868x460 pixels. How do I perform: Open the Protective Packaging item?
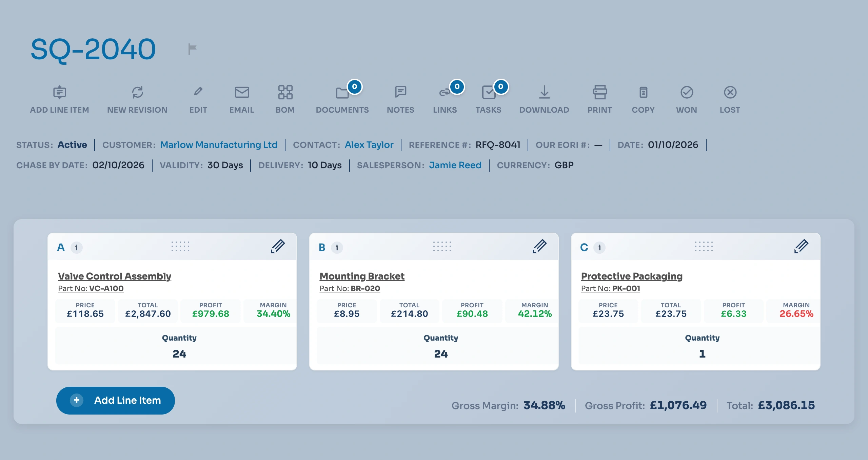[x=632, y=276]
